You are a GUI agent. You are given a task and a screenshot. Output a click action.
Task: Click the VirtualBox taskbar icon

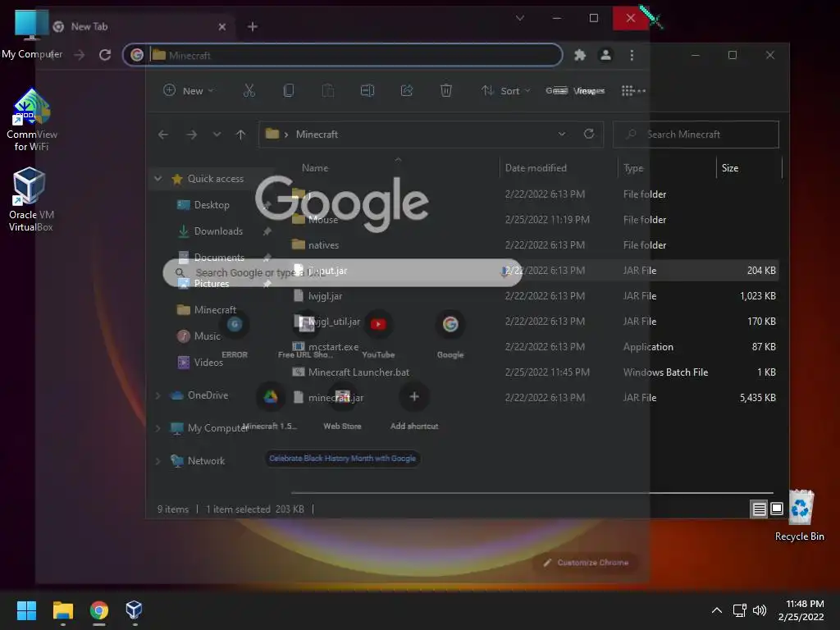click(134, 610)
